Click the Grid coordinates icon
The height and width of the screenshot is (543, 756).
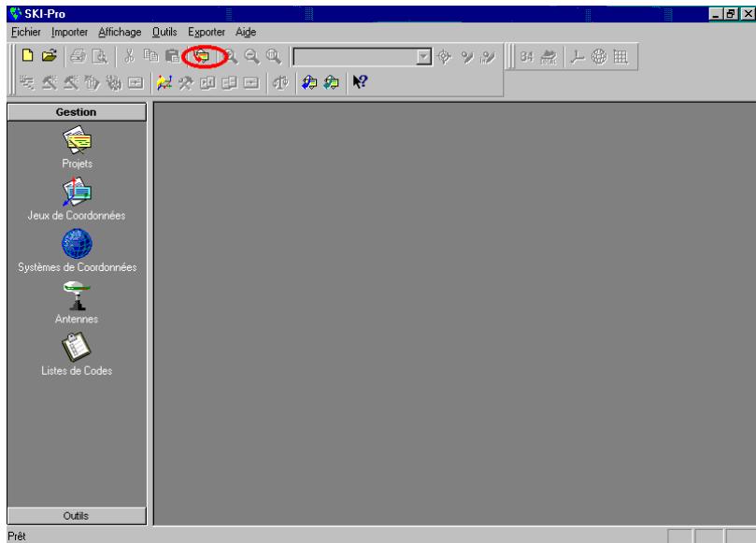pyautogui.click(x=620, y=57)
